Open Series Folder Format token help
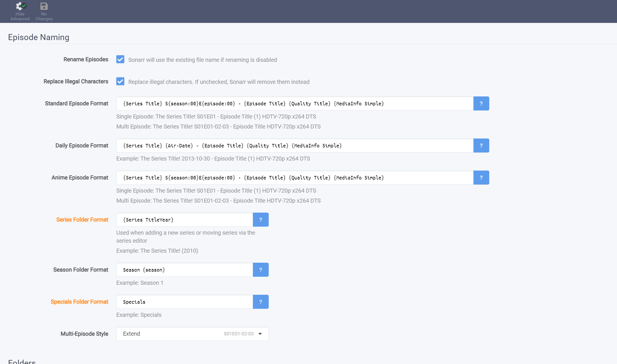This screenshot has height=364, width=617. [x=260, y=219]
